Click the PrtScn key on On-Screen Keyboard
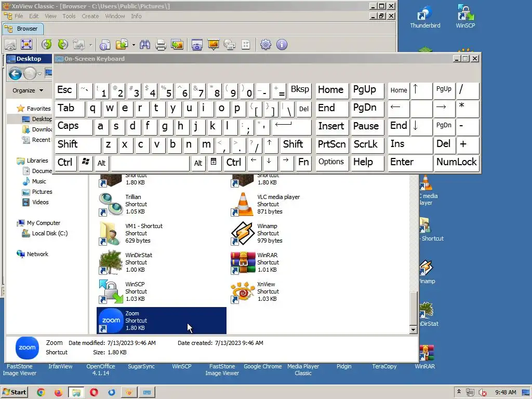This screenshot has width=532, height=399. (x=332, y=144)
